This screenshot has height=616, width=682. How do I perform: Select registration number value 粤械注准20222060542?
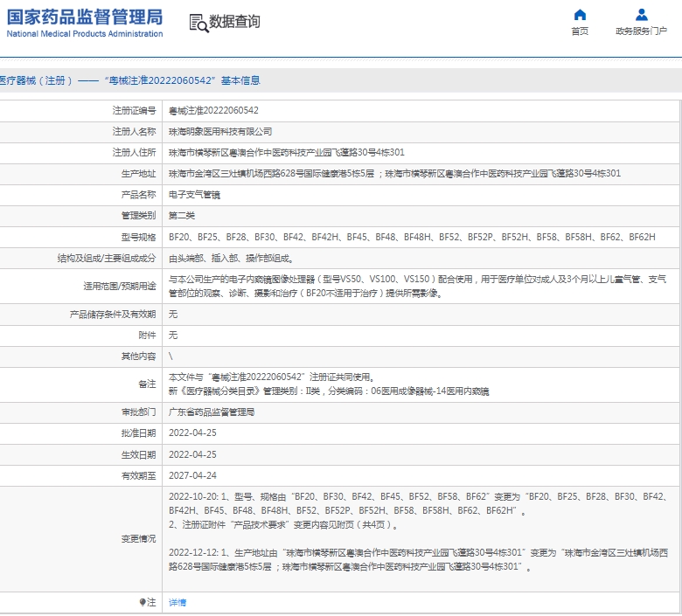(x=213, y=110)
